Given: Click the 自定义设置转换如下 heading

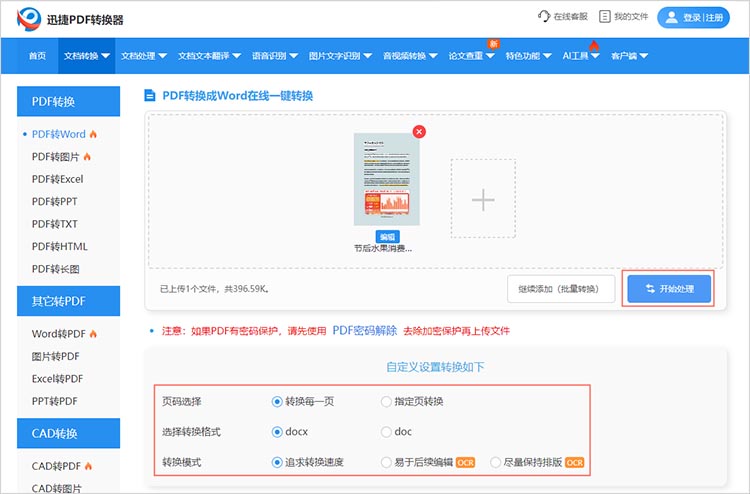Looking at the screenshot, I should pyautogui.click(x=435, y=367).
